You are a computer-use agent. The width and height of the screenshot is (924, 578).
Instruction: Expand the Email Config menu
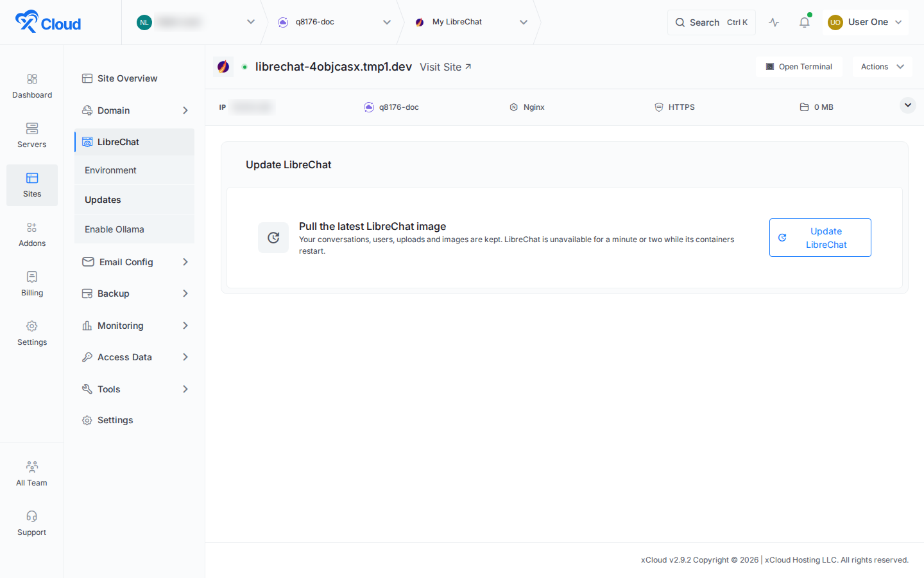(134, 262)
